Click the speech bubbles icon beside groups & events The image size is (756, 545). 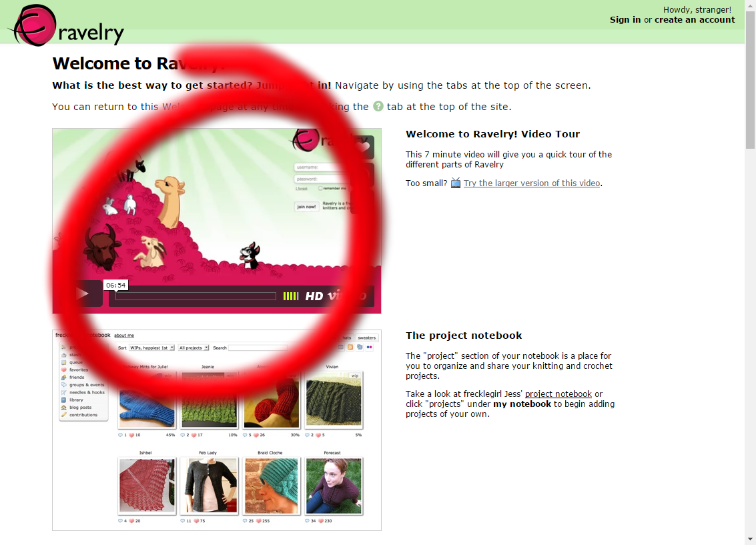pyautogui.click(x=63, y=385)
